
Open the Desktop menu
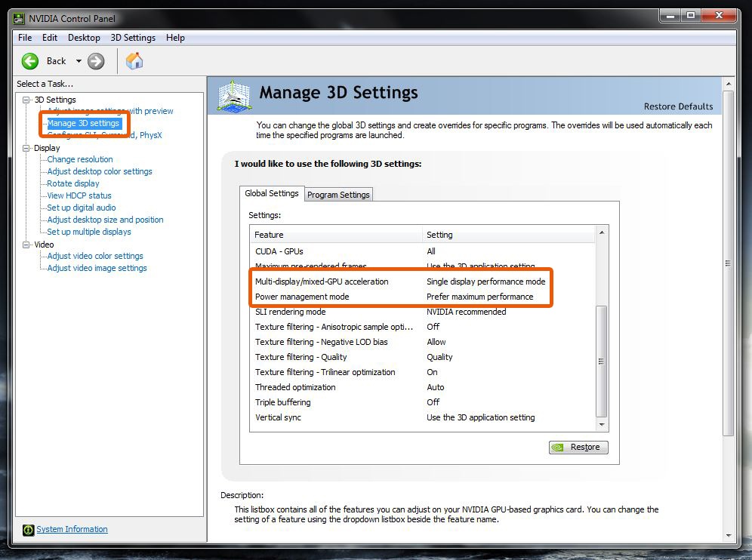(x=84, y=38)
